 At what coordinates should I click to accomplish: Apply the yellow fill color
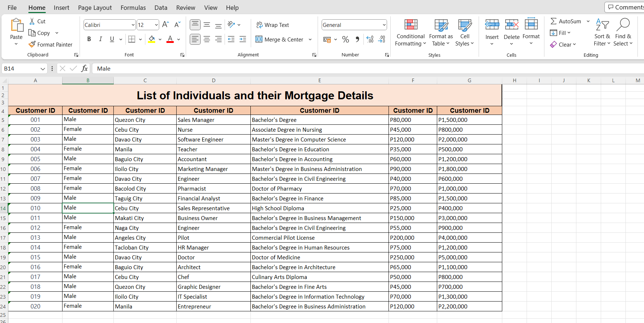[x=152, y=39]
